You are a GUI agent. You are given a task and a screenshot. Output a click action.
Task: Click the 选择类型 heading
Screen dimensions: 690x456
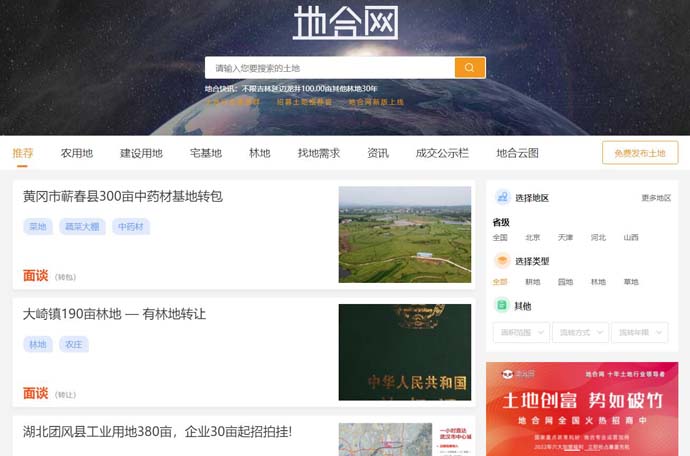(532, 261)
